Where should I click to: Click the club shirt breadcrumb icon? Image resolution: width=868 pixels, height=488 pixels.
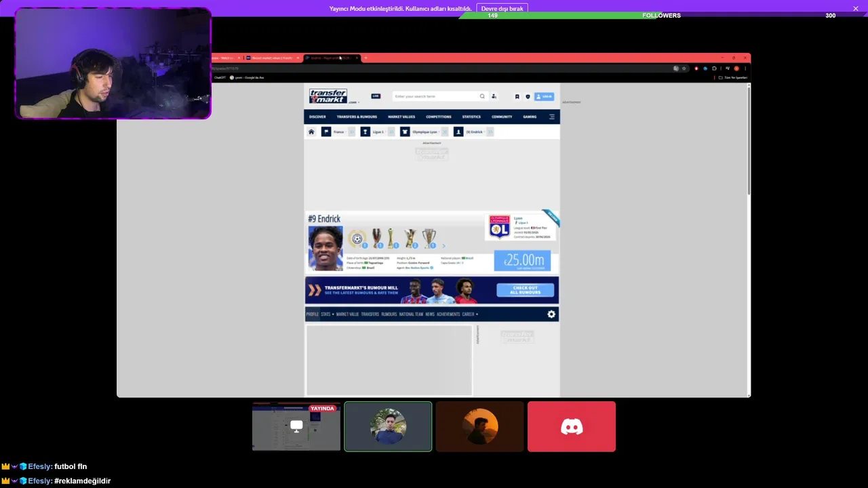tap(405, 131)
